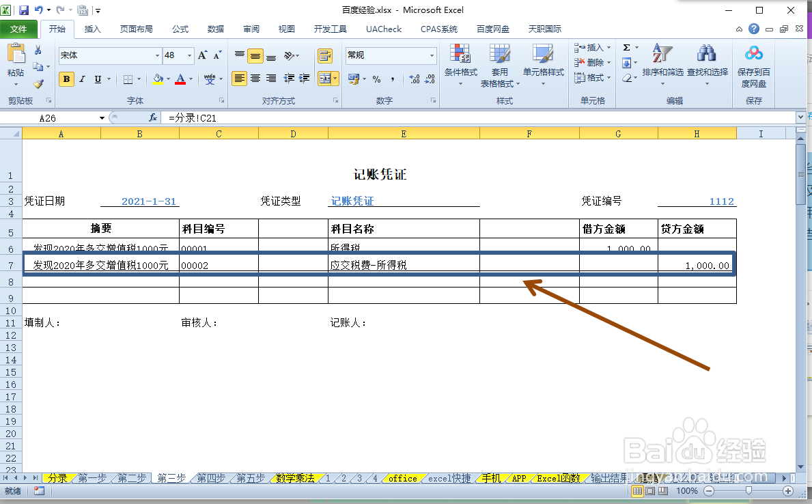Click the AutoSum sigma icon
This screenshot has height=504, width=812.
click(627, 48)
